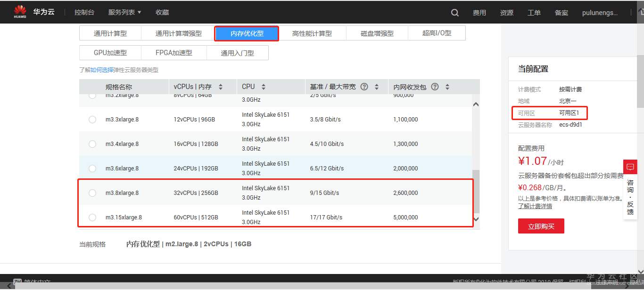Show help for 内网收发包 question mark
The image size is (644, 290).
[435, 87]
